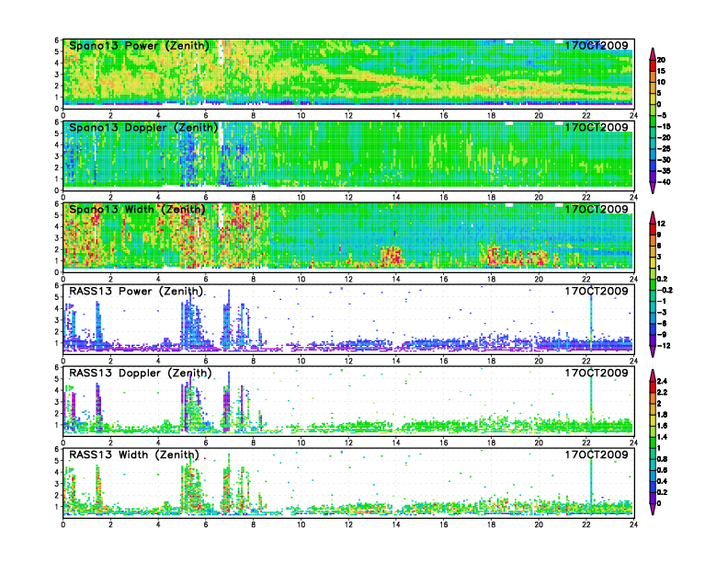
Task: Click the '-0.2' label on the middle colorbar
Action: [x=665, y=291]
